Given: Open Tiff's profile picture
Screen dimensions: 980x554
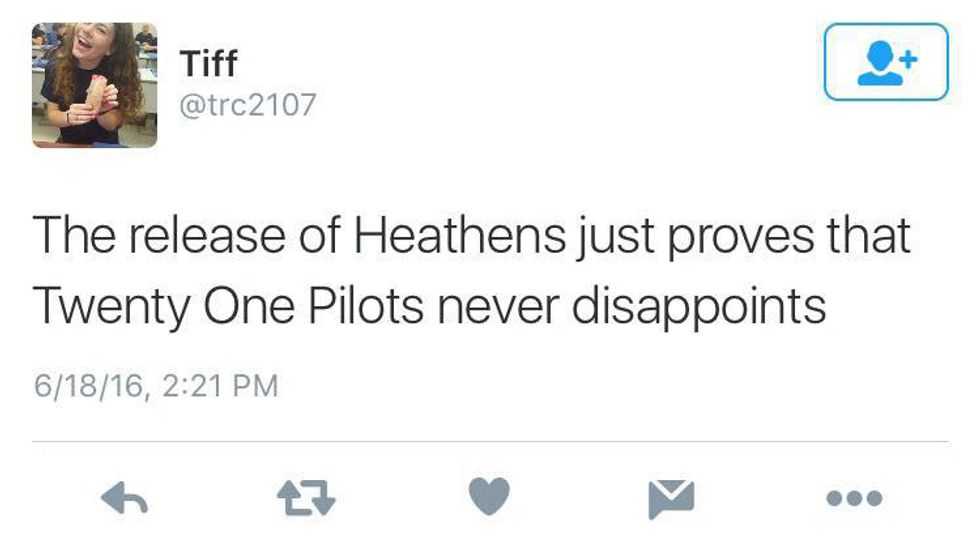Looking at the screenshot, I should pos(94,85).
